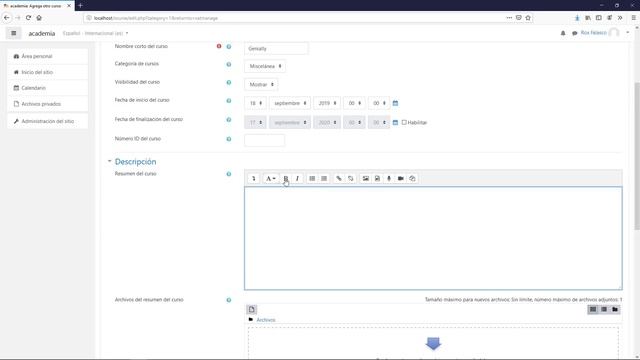640x360 pixels.
Task: Add a file to course summary files
Action: pos(251,309)
